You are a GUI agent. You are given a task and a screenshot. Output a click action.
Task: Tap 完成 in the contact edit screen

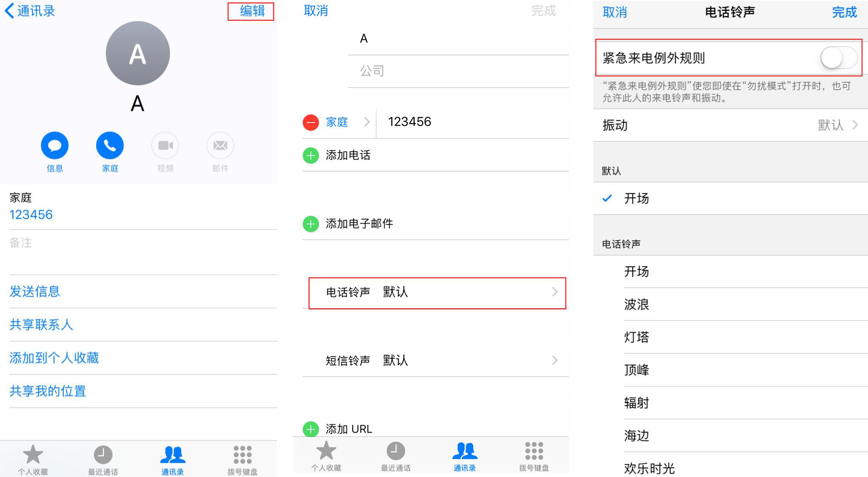tap(544, 11)
